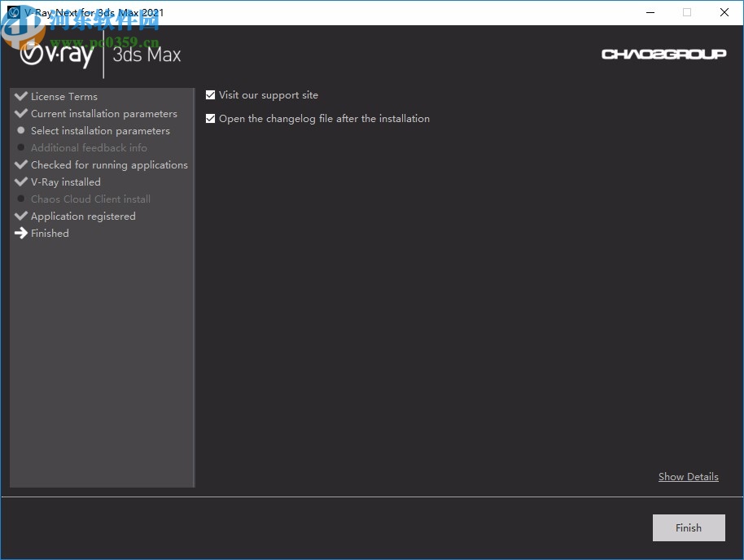The image size is (744, 560).
Task: Toggle Open the changelog file checkbox
Action: click(x=211, y=119)
